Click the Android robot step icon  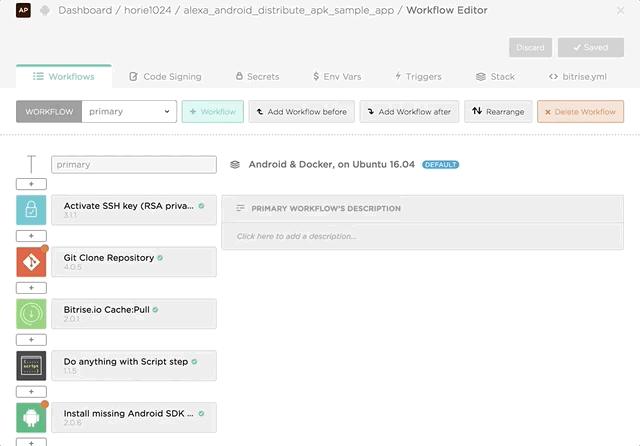(31, 417)
